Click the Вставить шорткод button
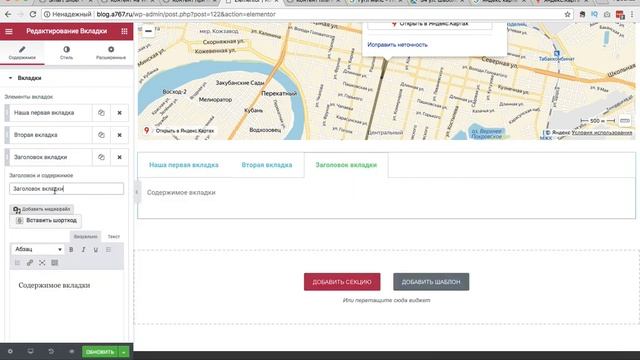Screen dimensions: 640x360 46,220
